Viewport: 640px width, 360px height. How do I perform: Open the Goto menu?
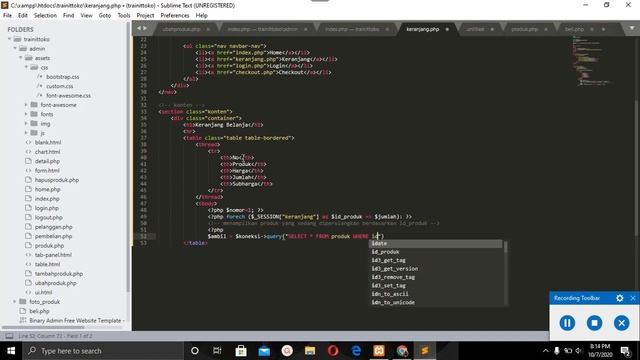pyautogui.click(x=105, y=16)
